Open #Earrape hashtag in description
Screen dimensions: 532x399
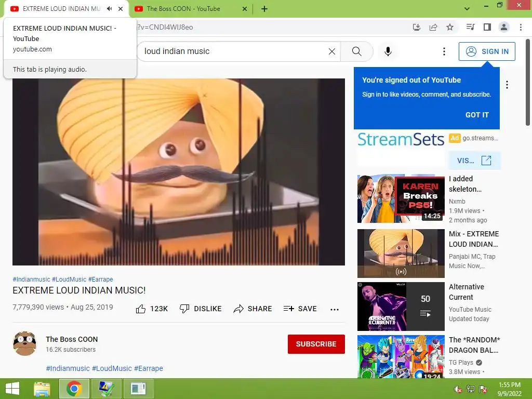[149, 368]
